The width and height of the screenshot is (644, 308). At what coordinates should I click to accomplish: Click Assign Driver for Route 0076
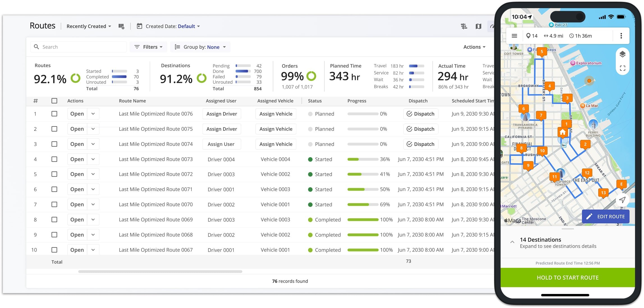(x=221, y=114)
